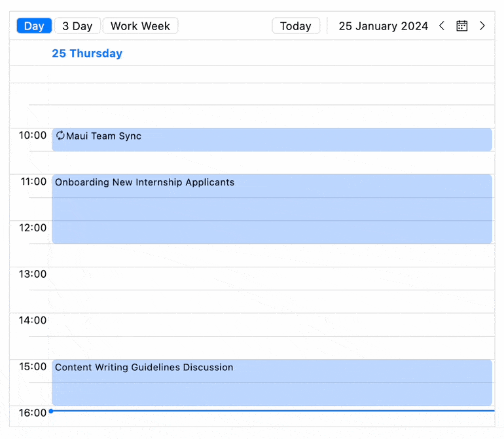Open Content Writing Guidelines Discussion event
504x439 pixels.
click(x=272, y=383)
